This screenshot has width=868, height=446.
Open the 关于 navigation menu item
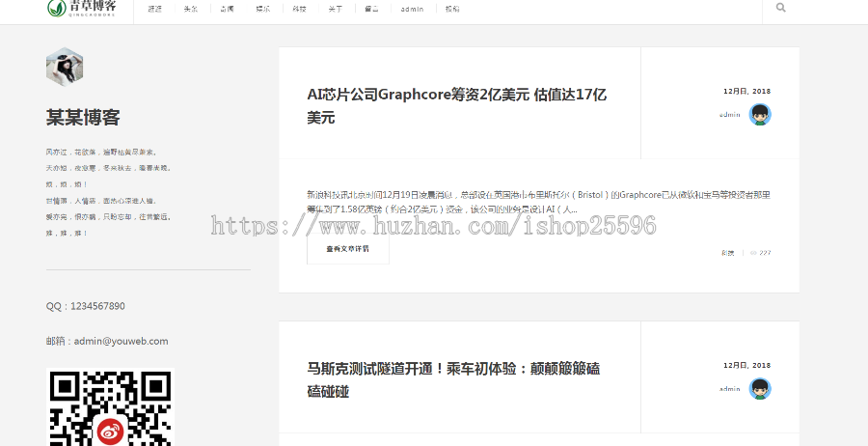[x=336, y=9]
